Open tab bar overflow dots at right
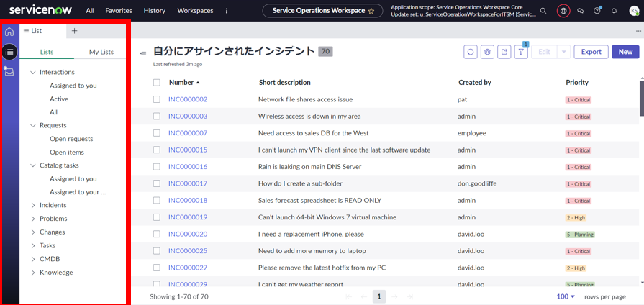Viewport: 644px width, 305px height. 638,31
